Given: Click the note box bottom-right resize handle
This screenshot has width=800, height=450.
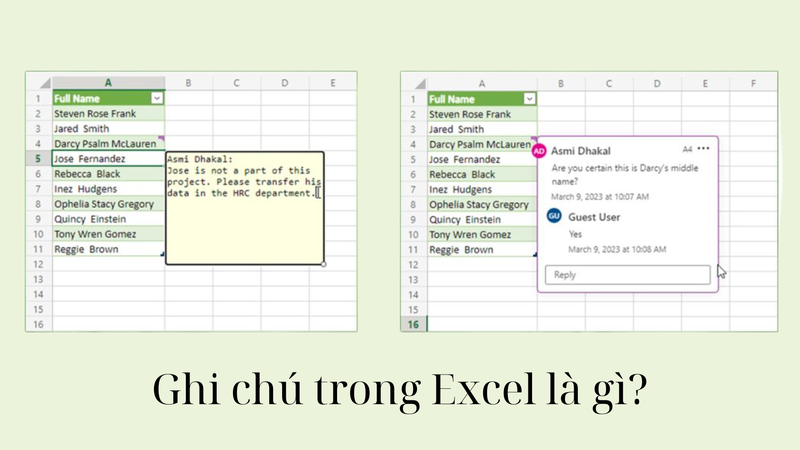Looking at the screenshot, I should pyautogui.click(x=323, y=264).
